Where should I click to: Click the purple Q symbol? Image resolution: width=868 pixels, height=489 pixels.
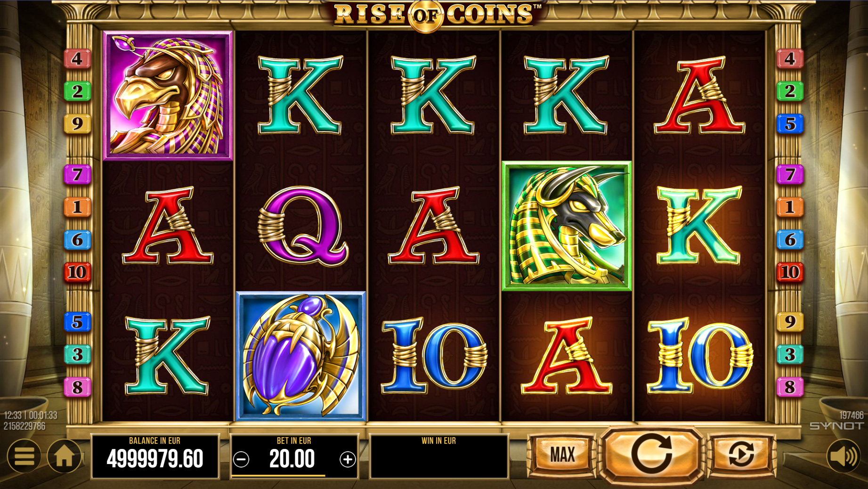[x=303, y=226]
